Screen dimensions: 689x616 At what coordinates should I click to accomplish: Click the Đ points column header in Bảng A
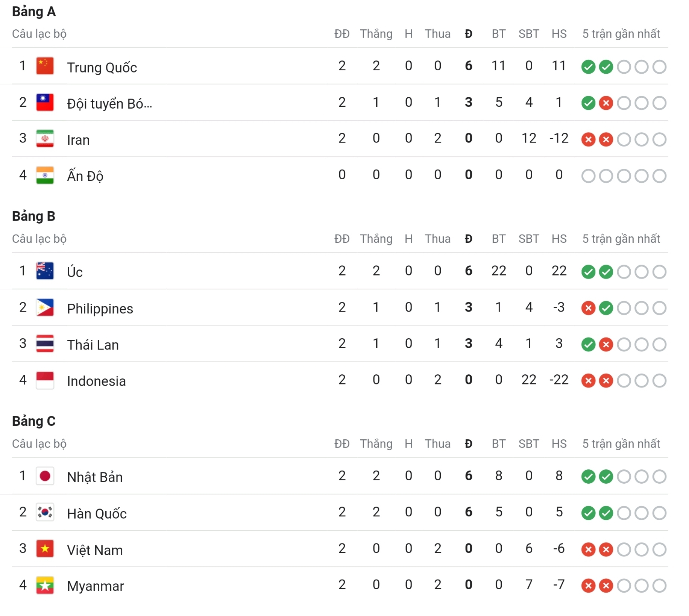468,34
